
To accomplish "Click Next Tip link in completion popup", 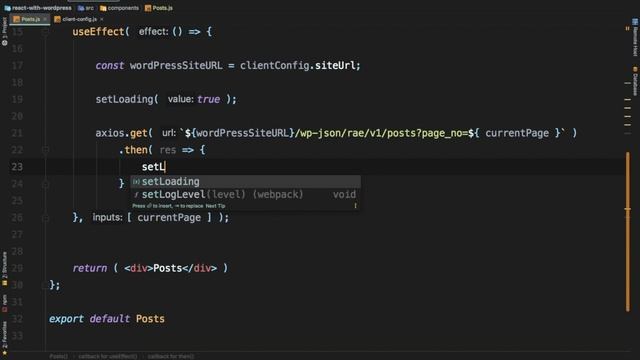I will [x=215, y=206].
